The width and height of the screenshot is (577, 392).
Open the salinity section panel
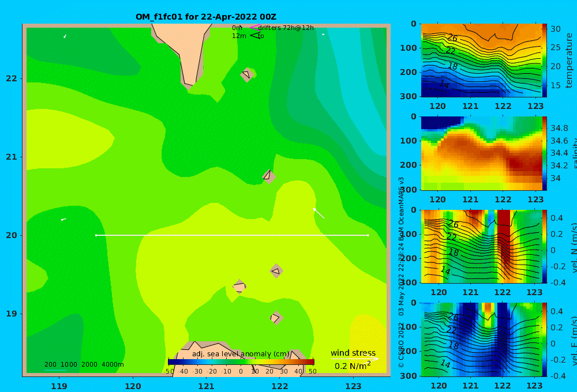pyautogui.click(x=481, y=153)
